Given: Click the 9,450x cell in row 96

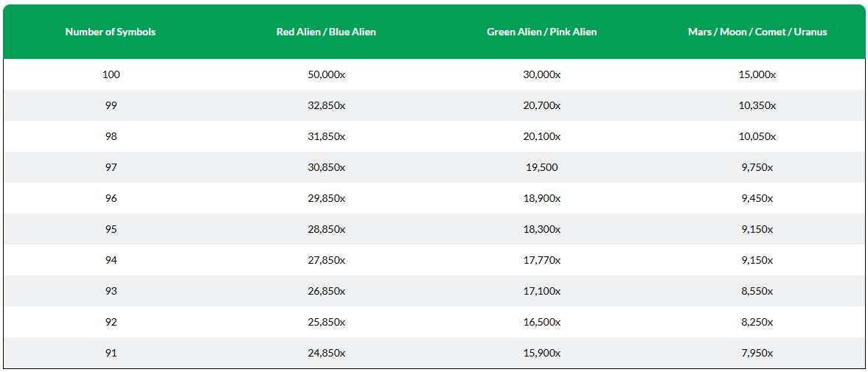Looking at the screenshot, I should [x=757, y=198].
